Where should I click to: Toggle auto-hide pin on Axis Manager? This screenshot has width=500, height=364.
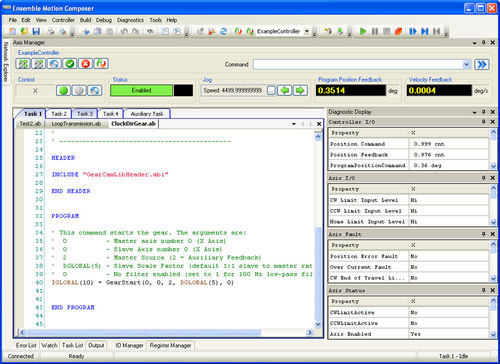point(484,43)
